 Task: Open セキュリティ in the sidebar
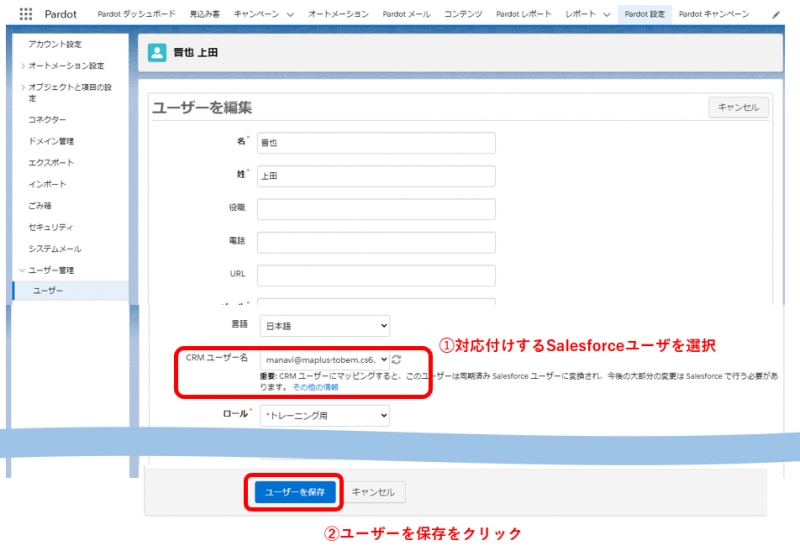point(51,227)
